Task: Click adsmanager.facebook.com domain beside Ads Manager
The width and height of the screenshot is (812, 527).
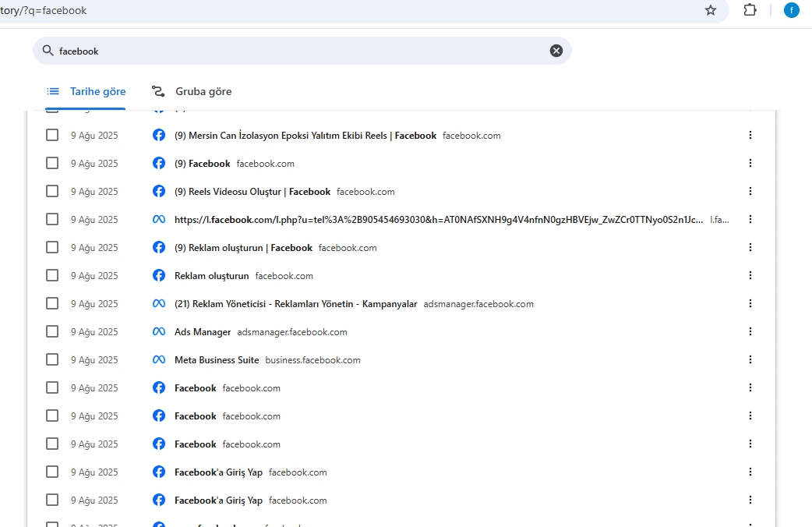Action: [x=292, y=332]
